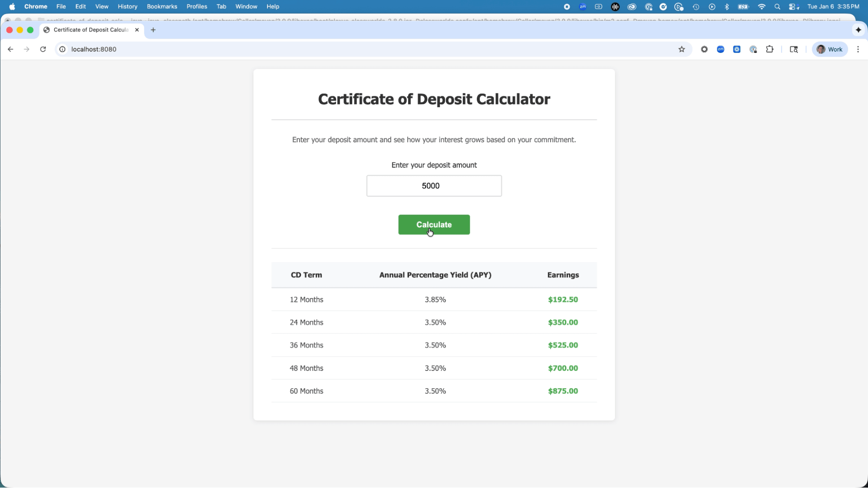Open a new browser tab
Viewport: 868px width, 488px height.
[x=152, y=30]
